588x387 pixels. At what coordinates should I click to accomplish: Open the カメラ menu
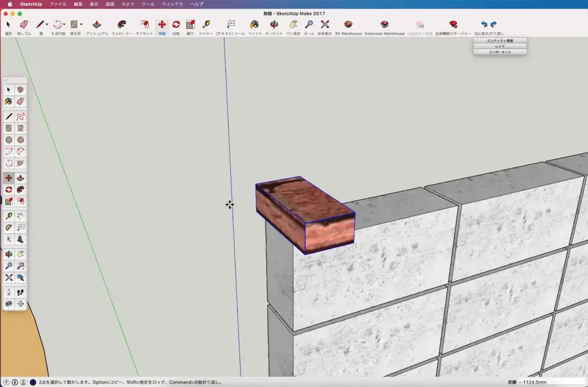(128, 4)
